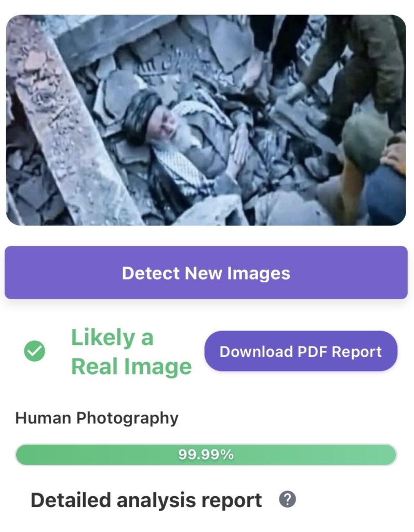This screenshot has width=414, height=532.
Task: Click the Detailed analysis report heading
Action: click(146, 500)
